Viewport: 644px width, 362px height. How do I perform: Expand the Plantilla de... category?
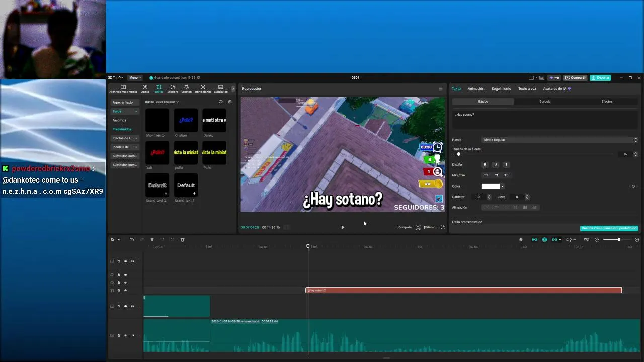(125, 147)
